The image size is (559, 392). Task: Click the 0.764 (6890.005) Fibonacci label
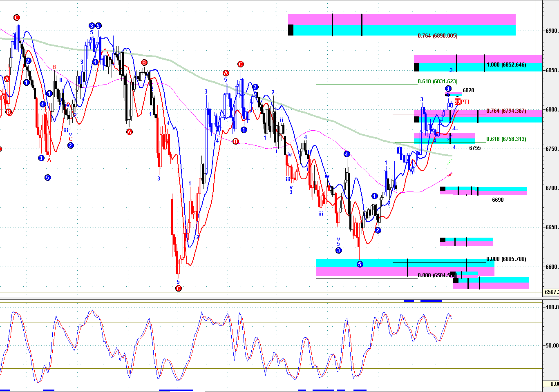[437, 36]
